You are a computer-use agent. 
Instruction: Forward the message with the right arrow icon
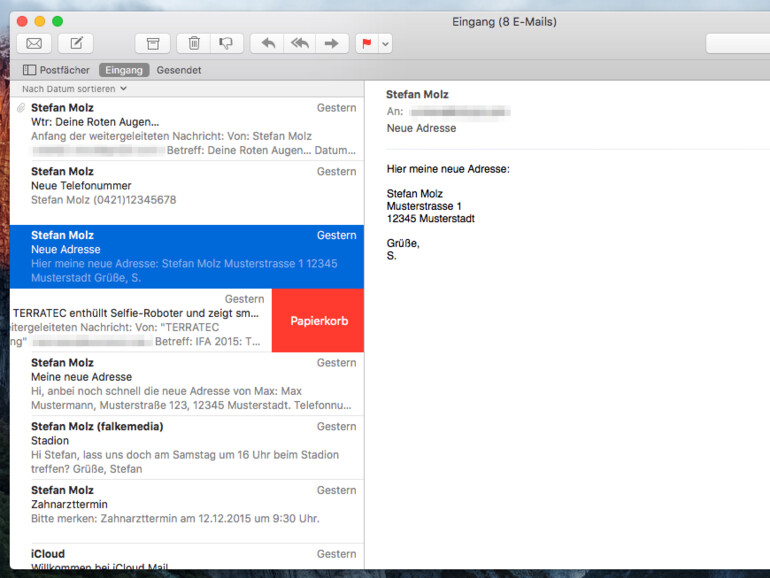tap(332, 43)
